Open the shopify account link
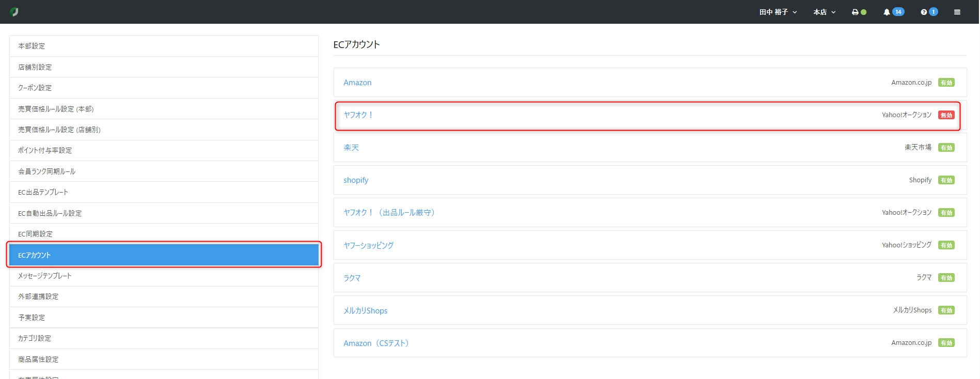 click(x=356, y=180)
